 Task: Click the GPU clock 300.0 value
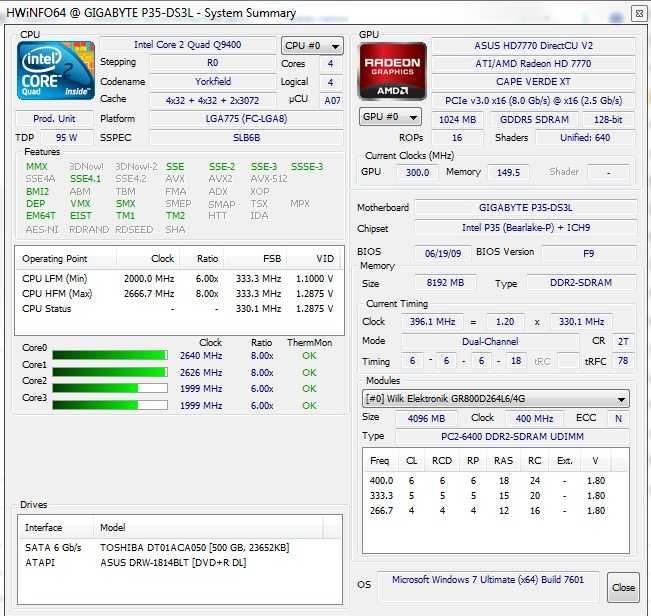[417, 172]
